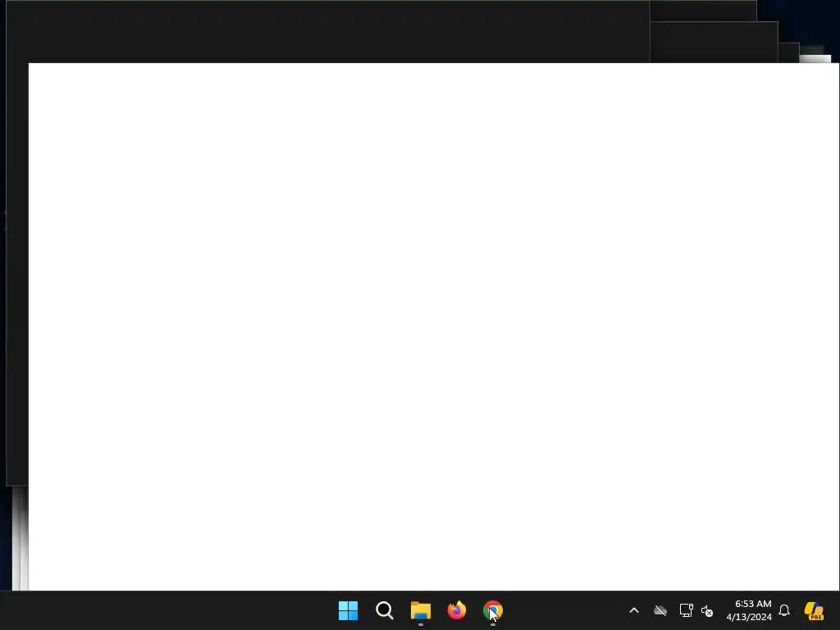Open File Explorer from taskbar
The width and height of the screenshot is (840, 630).
click(x=421, y=610)
